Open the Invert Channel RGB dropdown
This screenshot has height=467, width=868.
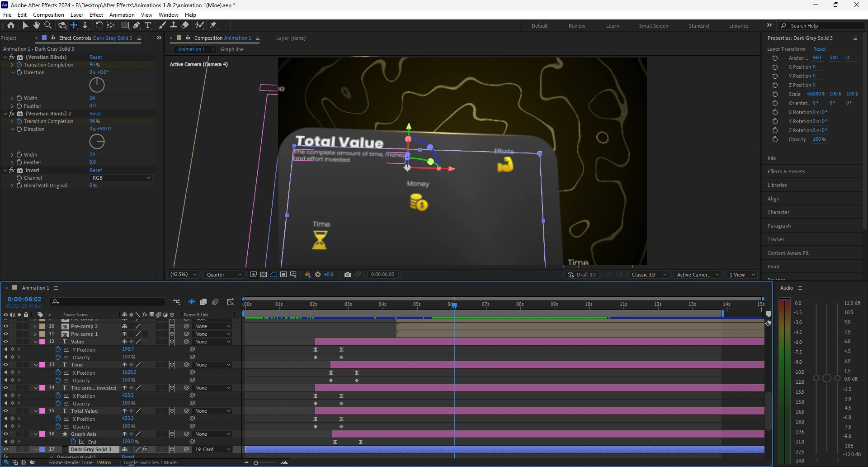[x=121, y=178]
